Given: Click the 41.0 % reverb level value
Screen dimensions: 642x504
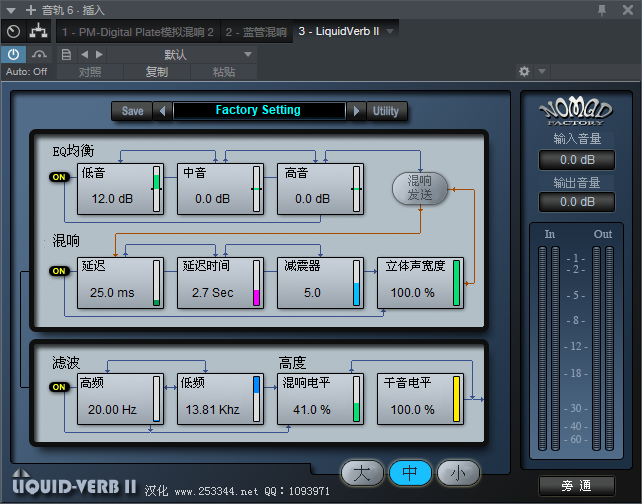Looking at the screenshot, I should click(312, 409).
